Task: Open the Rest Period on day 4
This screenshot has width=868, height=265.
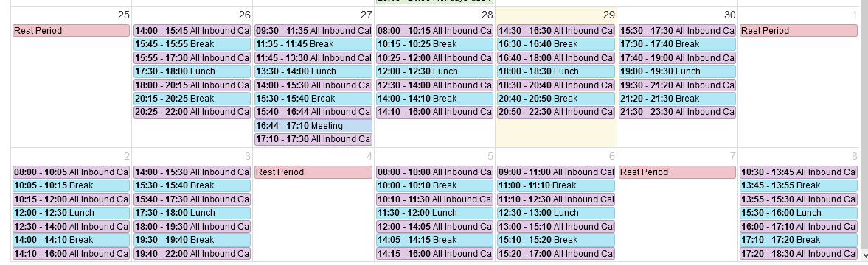Action: [x=313, y=172]
